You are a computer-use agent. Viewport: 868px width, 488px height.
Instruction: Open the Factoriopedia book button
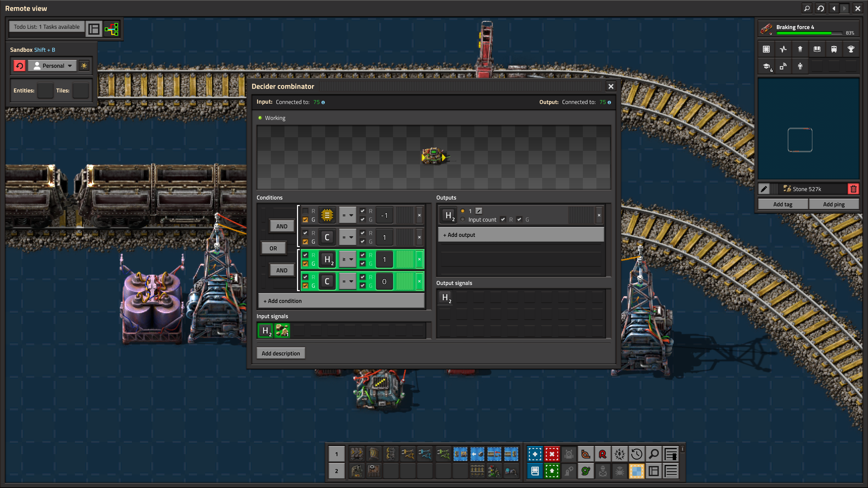817,49
